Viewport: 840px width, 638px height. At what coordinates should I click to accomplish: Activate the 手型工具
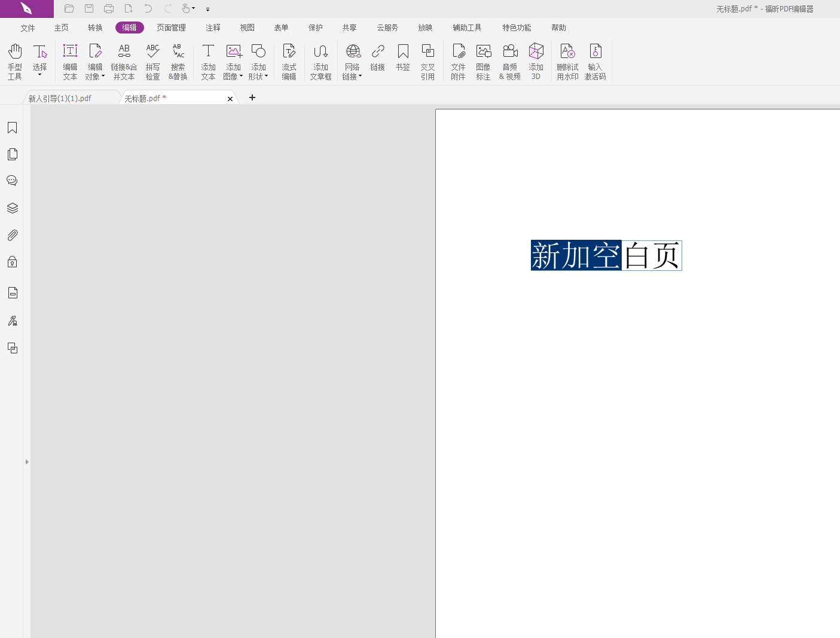[x=14, y=60]
